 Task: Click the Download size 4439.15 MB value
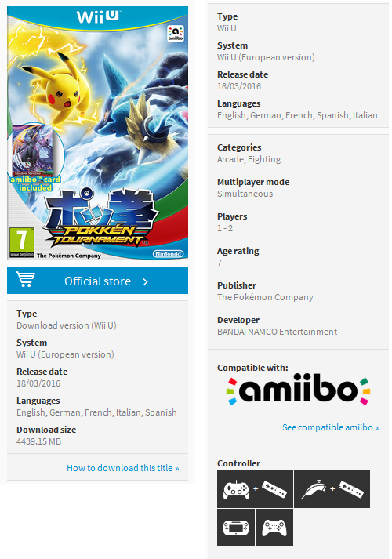[39, 441]
